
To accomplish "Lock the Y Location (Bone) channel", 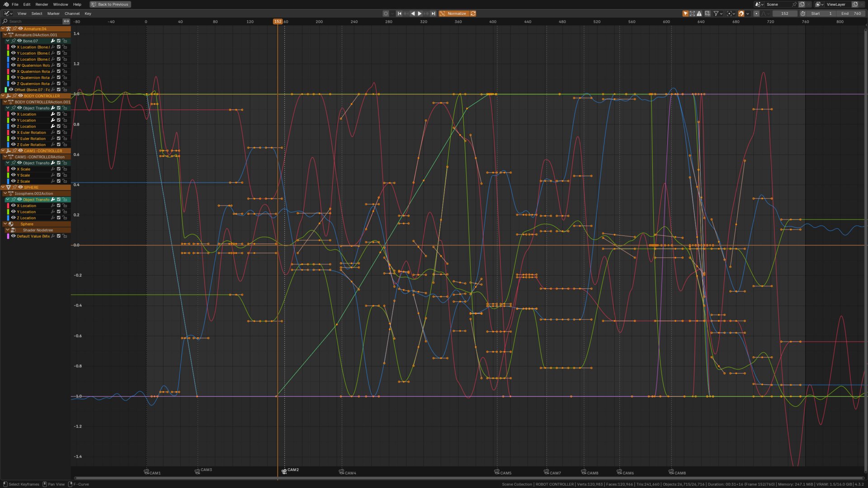I will pyautogui.click(x=65, y=53).
